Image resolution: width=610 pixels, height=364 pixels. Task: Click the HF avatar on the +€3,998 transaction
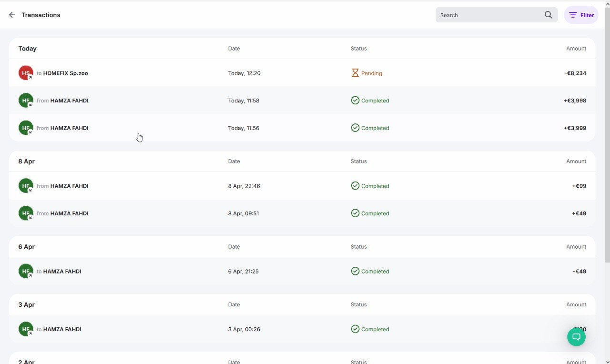pos(26,101)
